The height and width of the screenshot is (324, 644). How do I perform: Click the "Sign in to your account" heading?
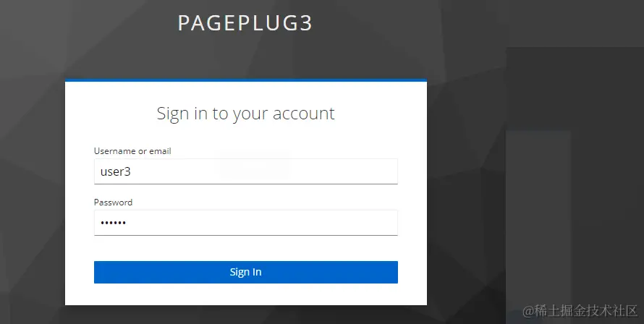click(x=245, y=114)
